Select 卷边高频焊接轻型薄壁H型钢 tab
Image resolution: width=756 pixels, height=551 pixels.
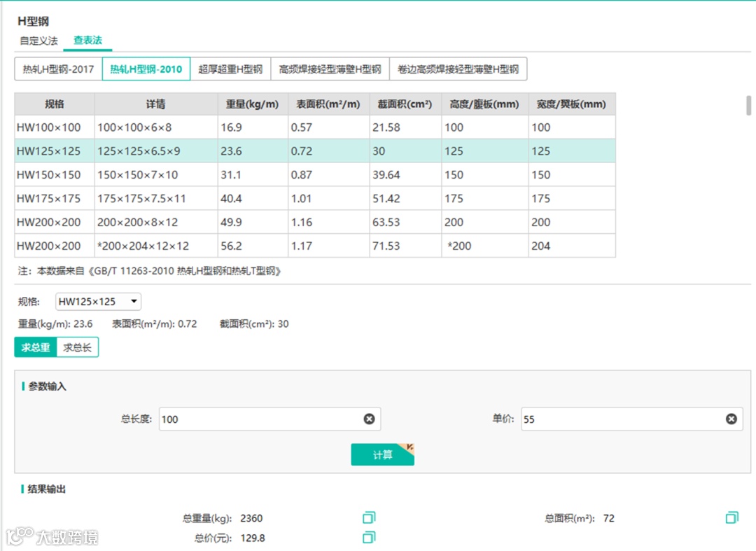tap(458, 69)
